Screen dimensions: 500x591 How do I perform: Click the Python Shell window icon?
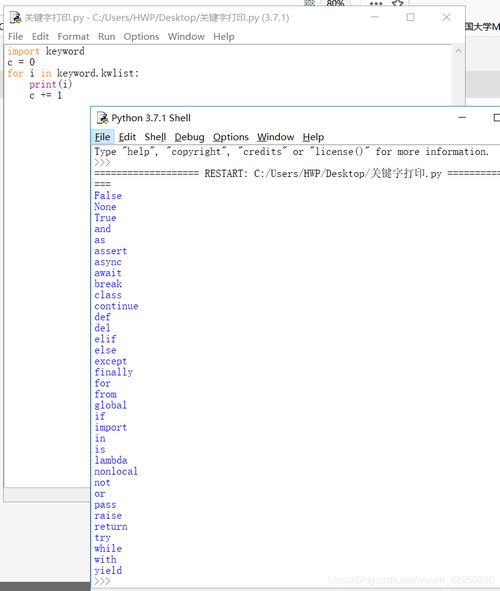(x=102, y=118)
